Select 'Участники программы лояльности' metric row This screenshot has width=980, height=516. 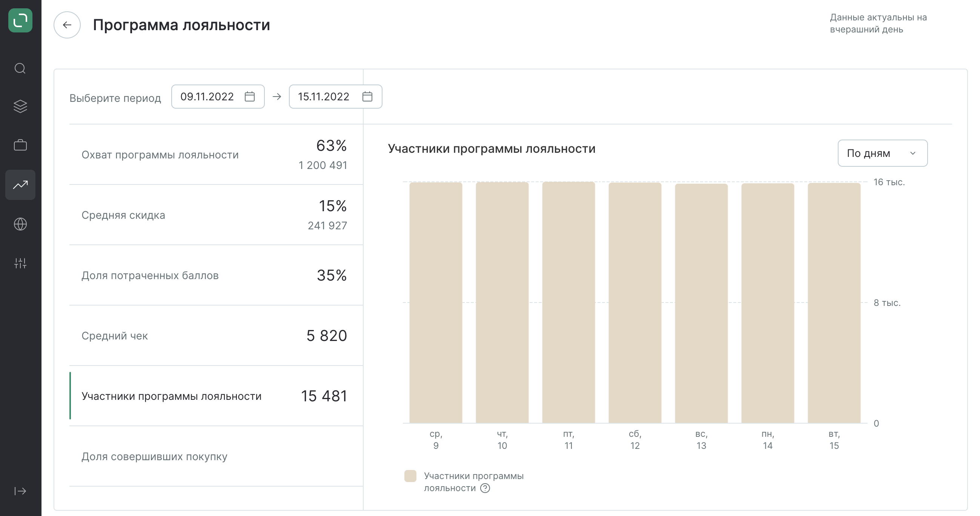pos(216,396)
